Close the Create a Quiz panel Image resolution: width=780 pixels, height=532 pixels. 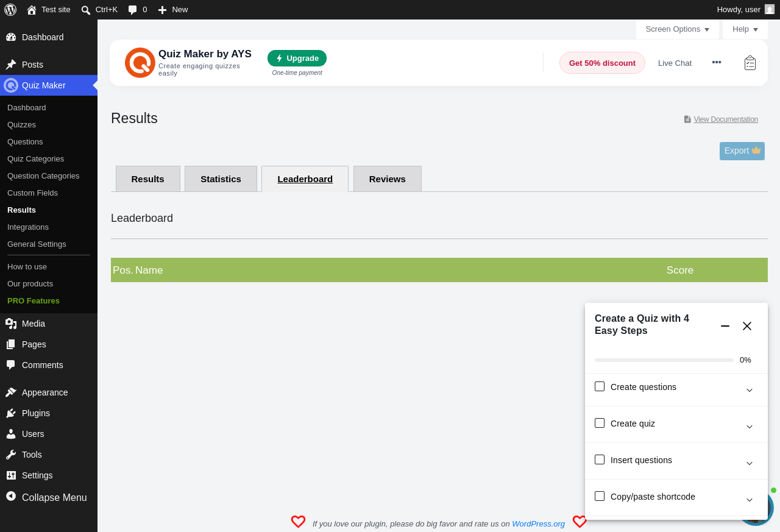(747, 326)
